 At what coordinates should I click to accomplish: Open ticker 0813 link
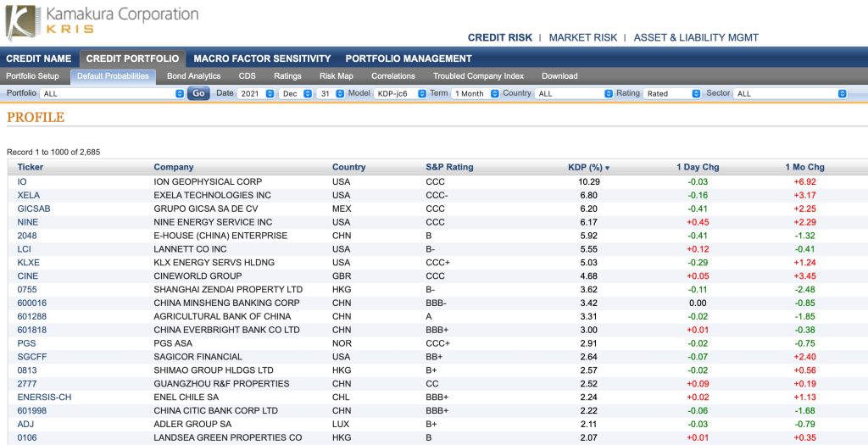[27, 370]
